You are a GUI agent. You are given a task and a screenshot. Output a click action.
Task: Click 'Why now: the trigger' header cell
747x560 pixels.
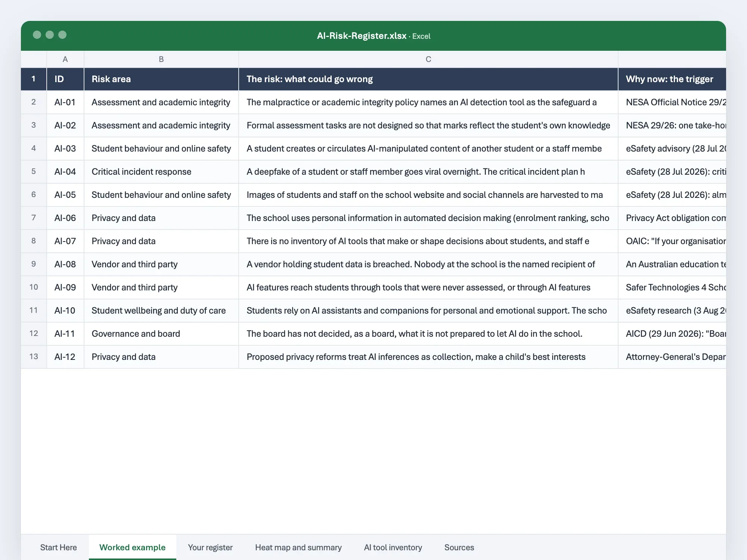(x=672, y=79)
